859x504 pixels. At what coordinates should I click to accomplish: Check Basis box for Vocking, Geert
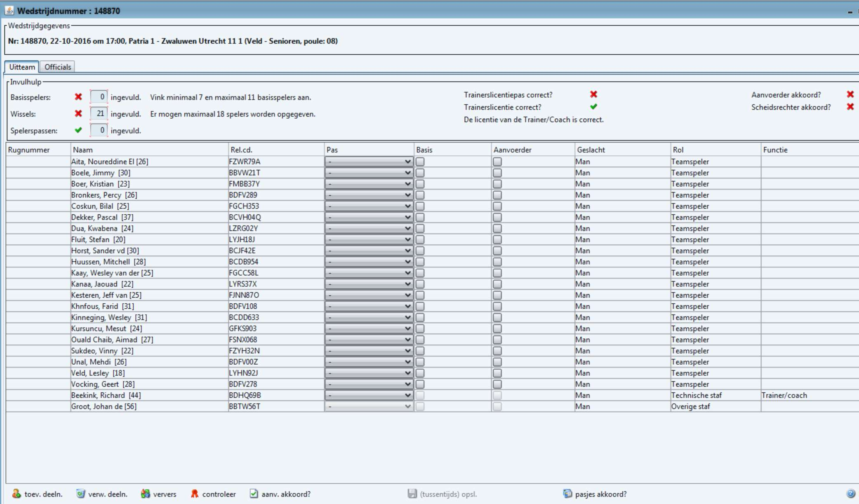pyautogui.click(x=420, y=384)
